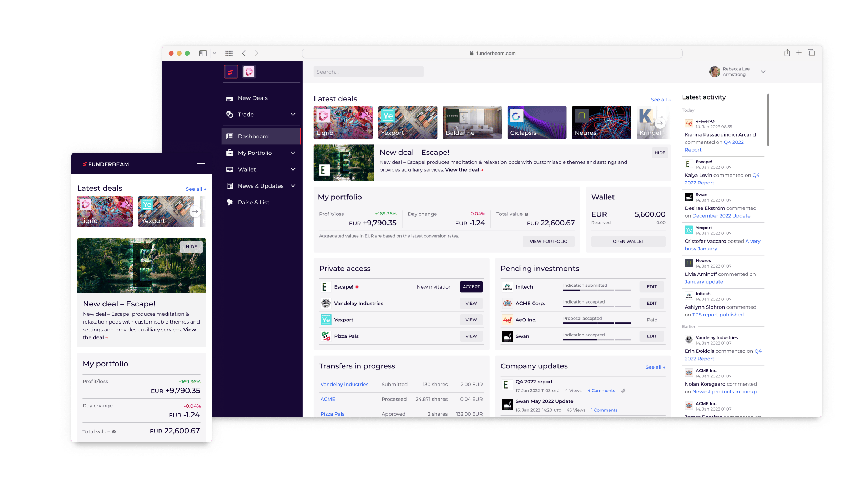
Task: Hide the Escape banner in mobile view
Action: point(191,247)
